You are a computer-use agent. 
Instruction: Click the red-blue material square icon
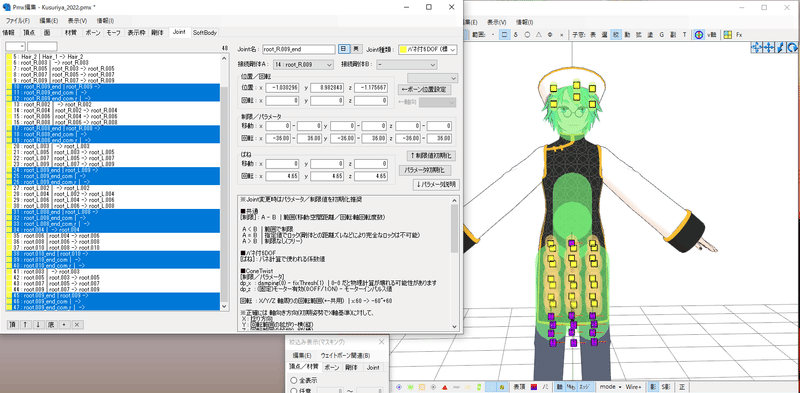[x=534, y=387]
